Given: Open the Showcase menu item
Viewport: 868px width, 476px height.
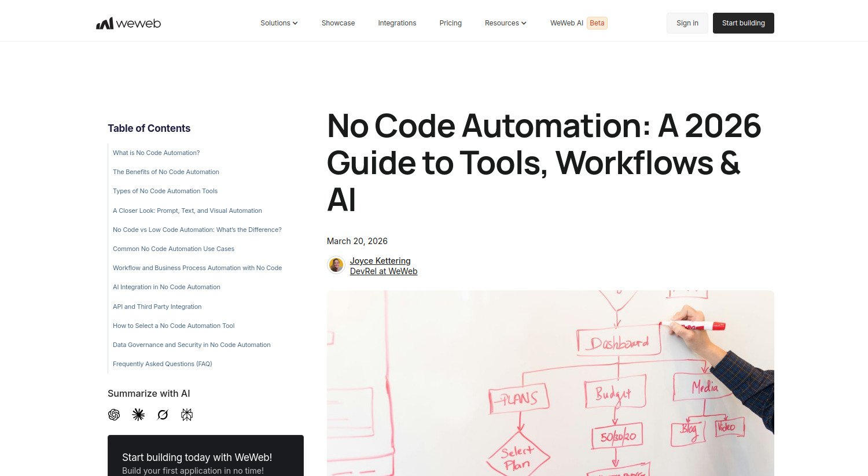Looking at the screenshot, I should 338,23.
